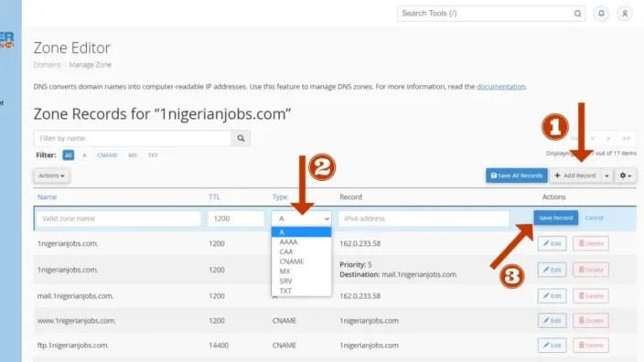Delete the www.1nigerianjobs.com. record
The width and height of the screenshot is (644, 362).
(x=591, y=321)
